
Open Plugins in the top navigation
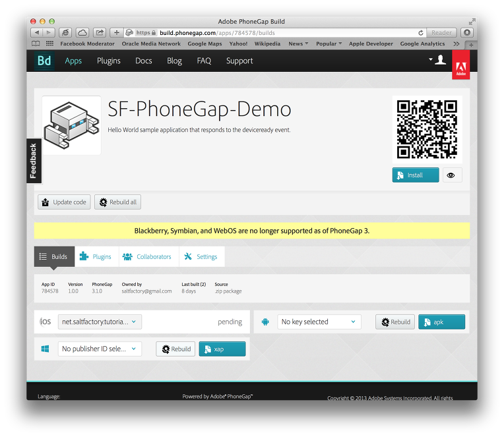point(109,61)
